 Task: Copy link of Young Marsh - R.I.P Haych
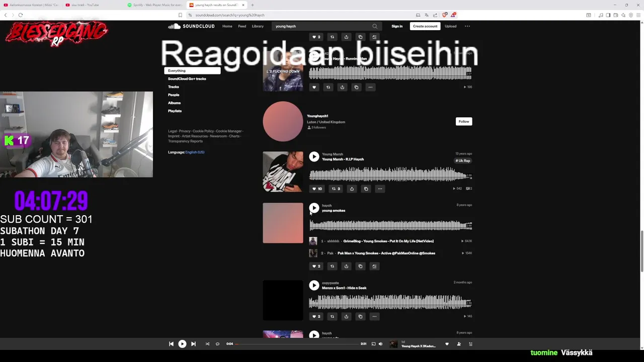[x=366, y=189]
